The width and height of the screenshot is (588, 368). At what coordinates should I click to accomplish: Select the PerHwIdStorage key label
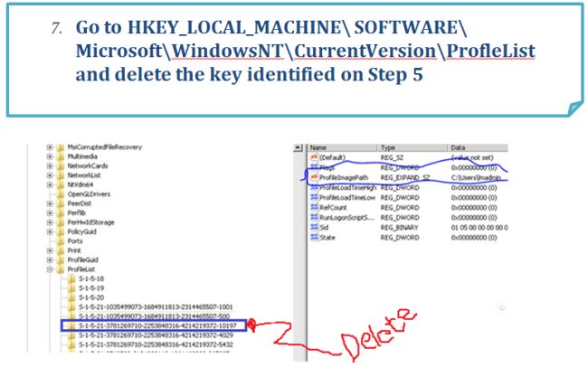click(90, 222)
